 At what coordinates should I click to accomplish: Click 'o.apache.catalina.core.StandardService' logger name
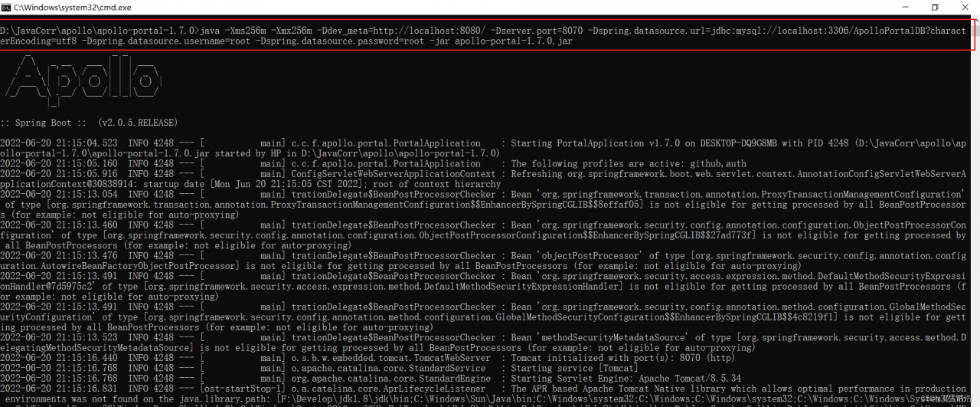tap(388, 368)
